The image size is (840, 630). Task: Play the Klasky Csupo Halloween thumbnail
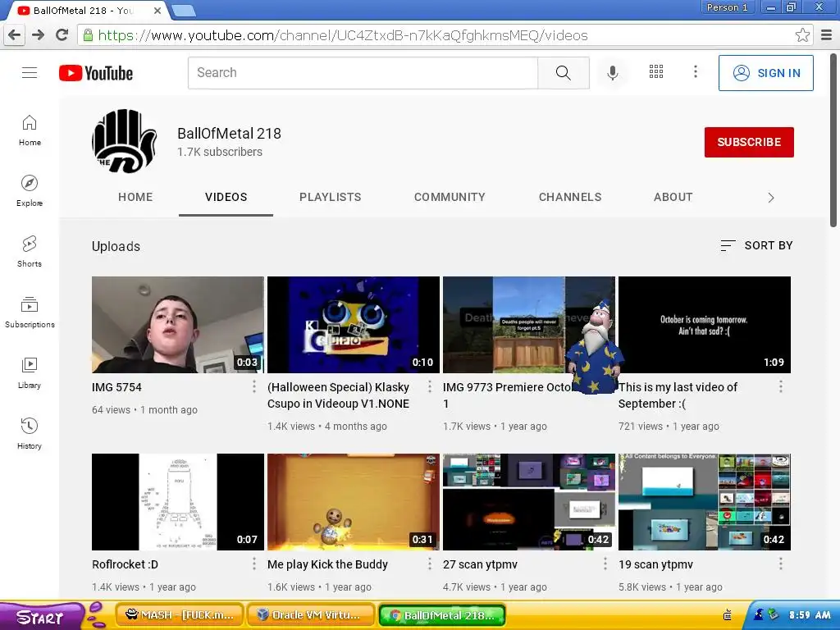click(354, 325)
